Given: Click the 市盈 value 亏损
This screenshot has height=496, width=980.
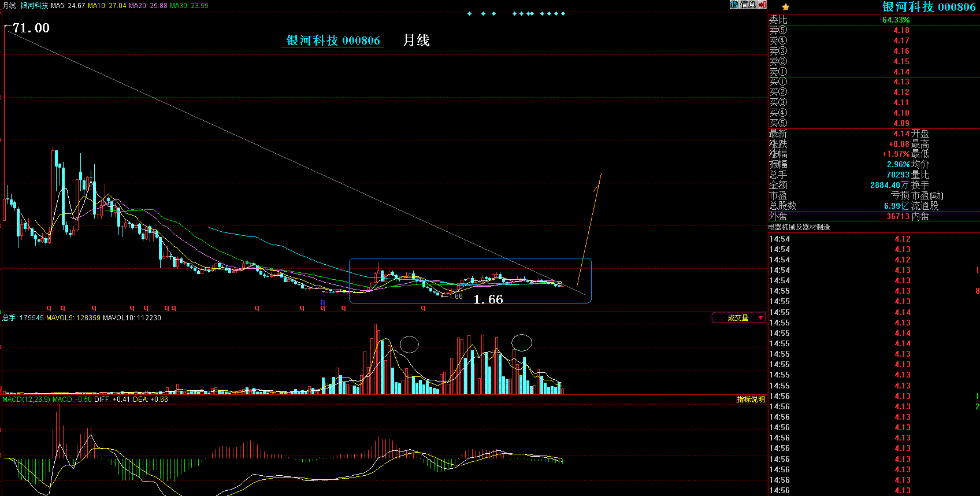Looking at the screenshot, I should point(900,196).
